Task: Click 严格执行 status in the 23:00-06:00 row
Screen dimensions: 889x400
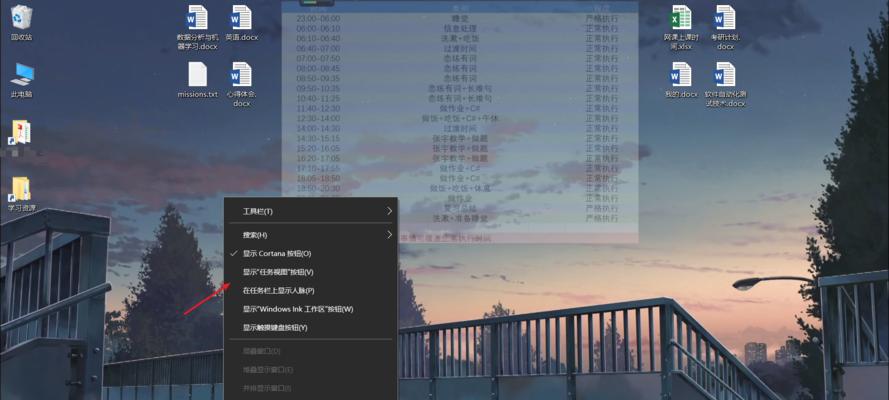Action: (602, 19)
